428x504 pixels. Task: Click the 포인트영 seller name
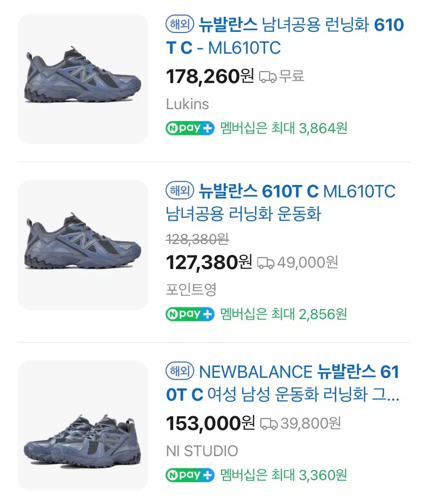point(191,289)
